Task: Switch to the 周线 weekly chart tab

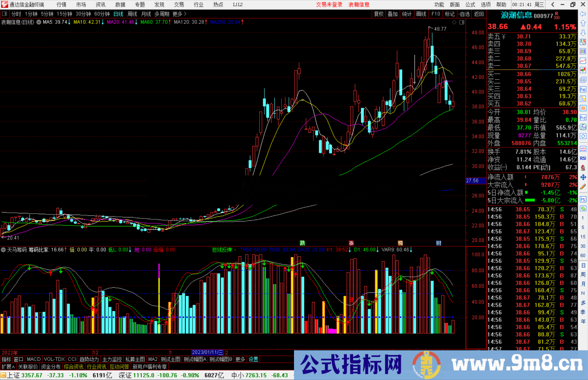Action: [132, 14]
